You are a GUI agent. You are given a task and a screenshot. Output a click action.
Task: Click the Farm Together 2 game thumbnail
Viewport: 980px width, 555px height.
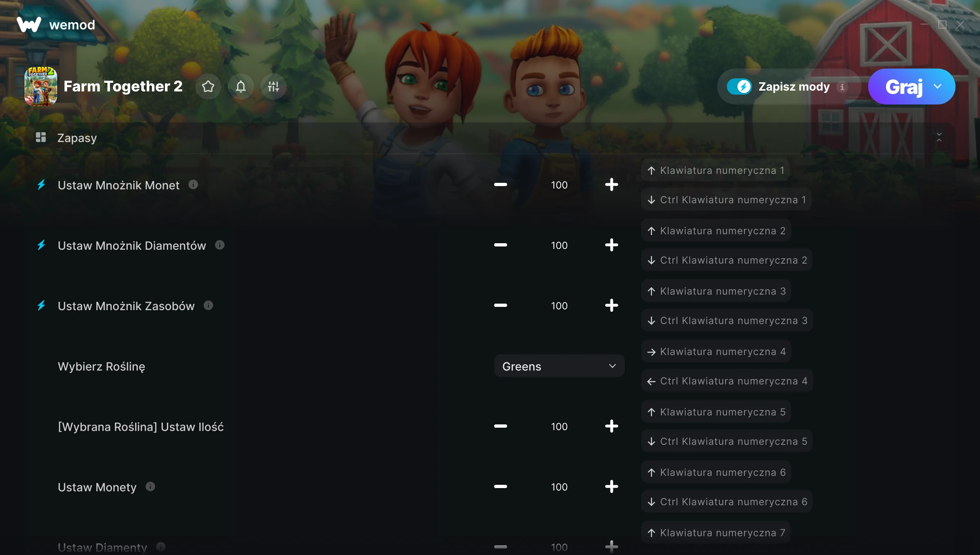coord(41,87)
